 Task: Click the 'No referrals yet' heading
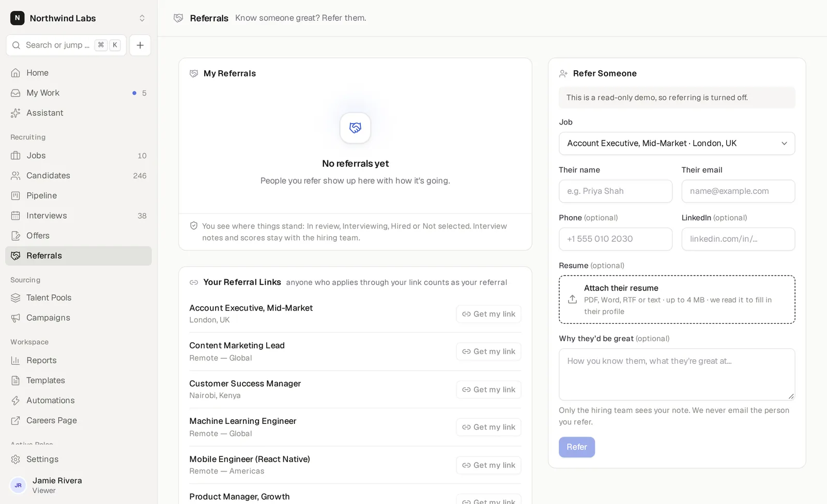pos(355,163)
